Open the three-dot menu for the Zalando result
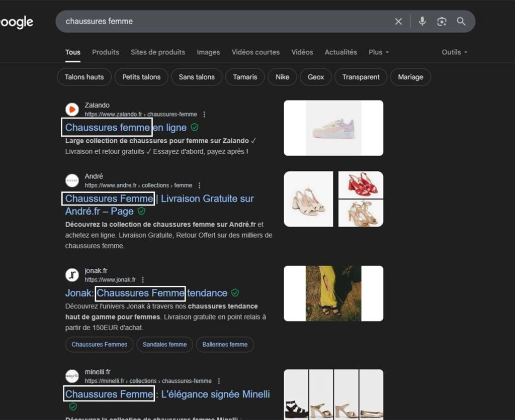Viewport: 515px width, 420px height. click(204, 115)
